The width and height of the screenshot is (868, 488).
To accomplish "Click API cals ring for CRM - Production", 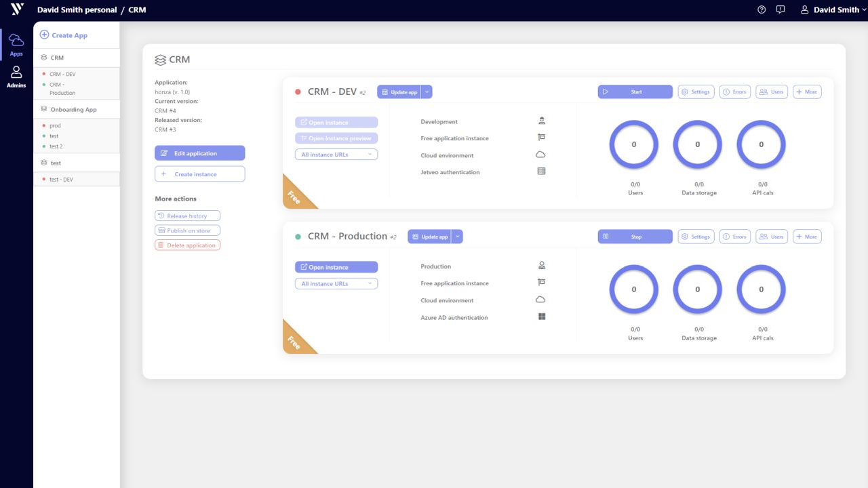I will pyautogui.click(x=762, y=289).
